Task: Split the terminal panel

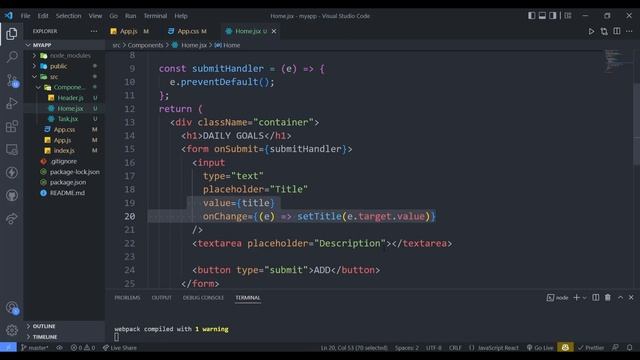Action: (x=596, y=298)
